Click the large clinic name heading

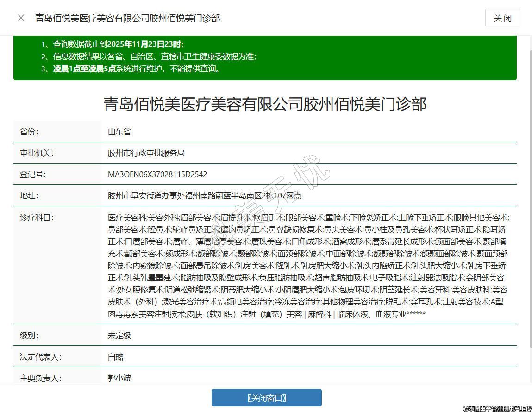265,104
